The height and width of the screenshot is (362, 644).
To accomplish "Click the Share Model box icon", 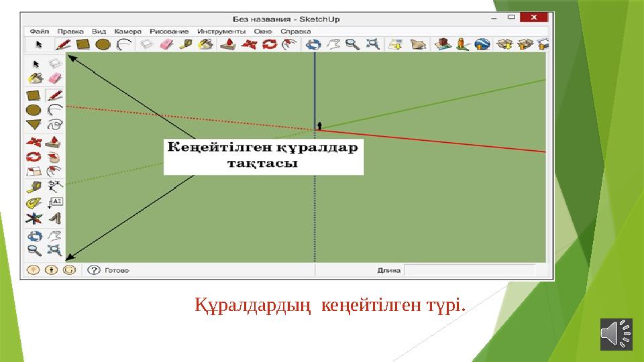I will coord(525,44).
